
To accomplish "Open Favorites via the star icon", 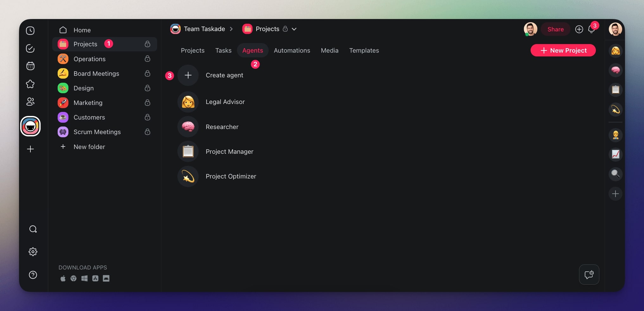I will click(x=30, y=84).
